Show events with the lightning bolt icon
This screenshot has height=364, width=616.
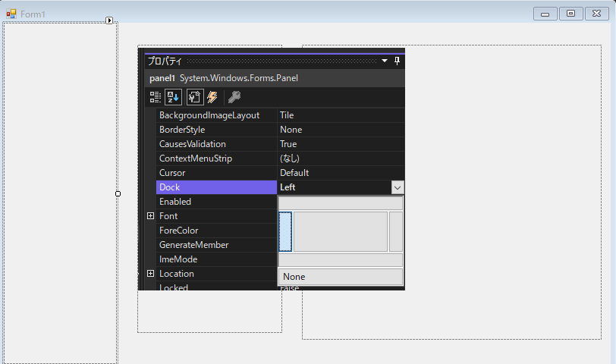[x=212, y=97]
